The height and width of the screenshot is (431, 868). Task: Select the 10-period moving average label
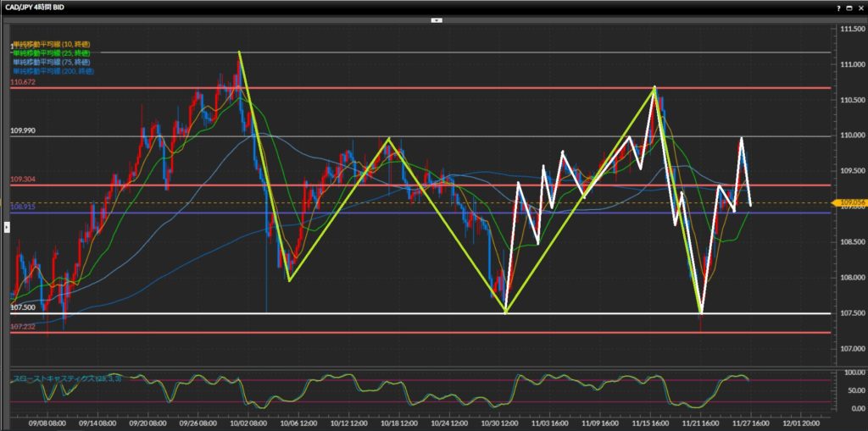pos(51,44)
